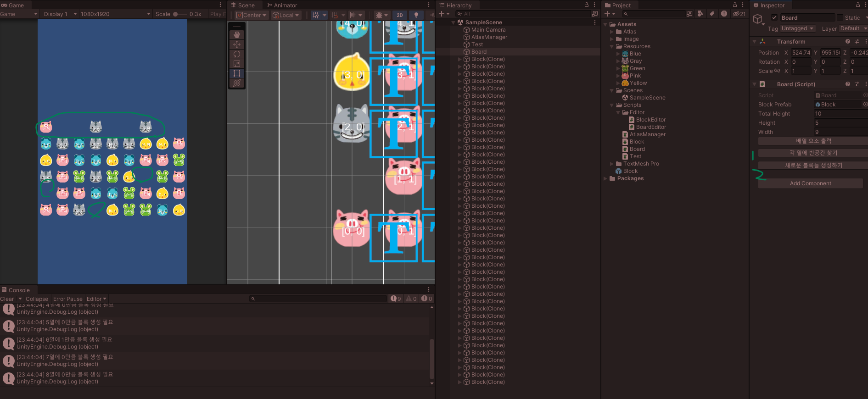
Task: Toggle 2D scene view mode
Action: tap(400, 15)
